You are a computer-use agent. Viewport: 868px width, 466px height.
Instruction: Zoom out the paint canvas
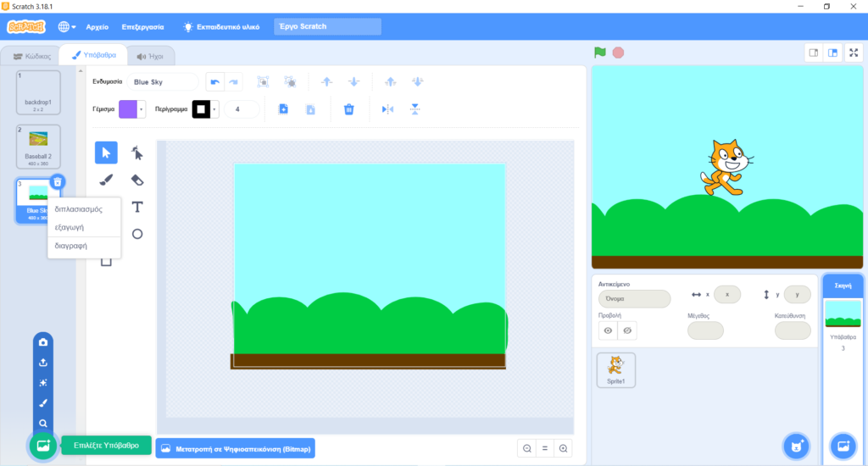pyautogui.click(x=527, y=448)
